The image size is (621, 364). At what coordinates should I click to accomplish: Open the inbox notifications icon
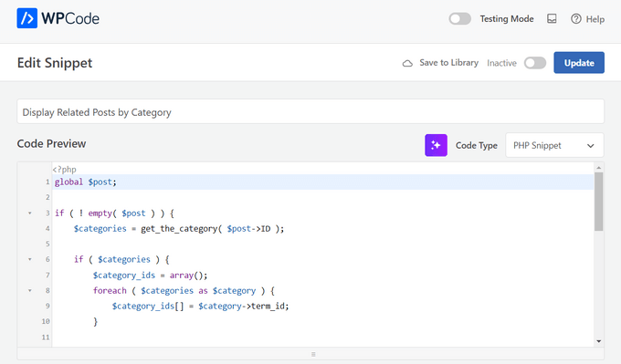coord(552,18)
